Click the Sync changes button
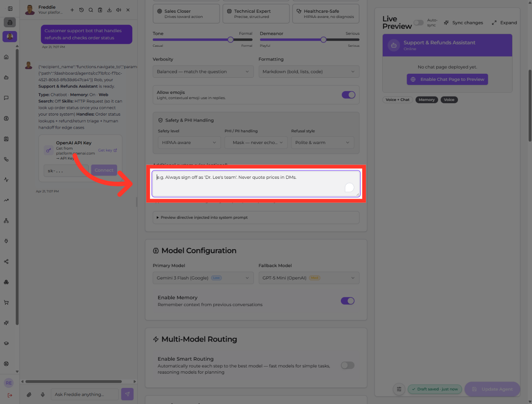Screen dimensions: 532x404 (x=464, y=23)
